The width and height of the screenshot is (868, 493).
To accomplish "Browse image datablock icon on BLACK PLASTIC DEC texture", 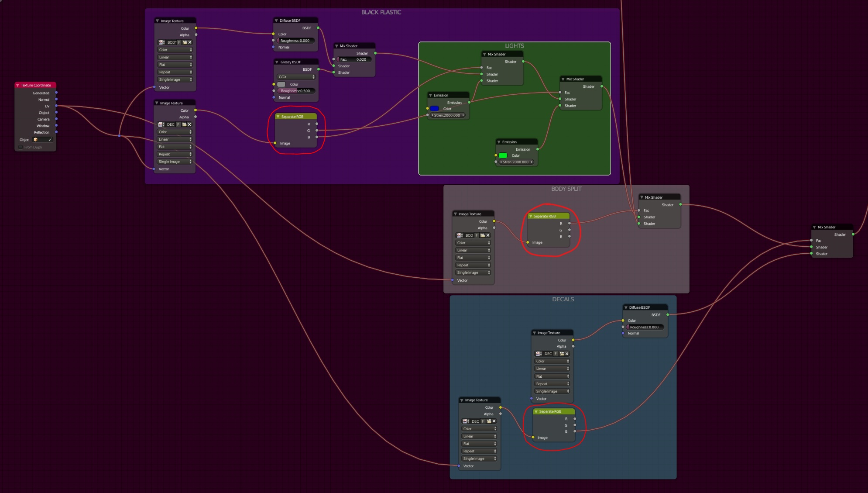I will (161, 124).
